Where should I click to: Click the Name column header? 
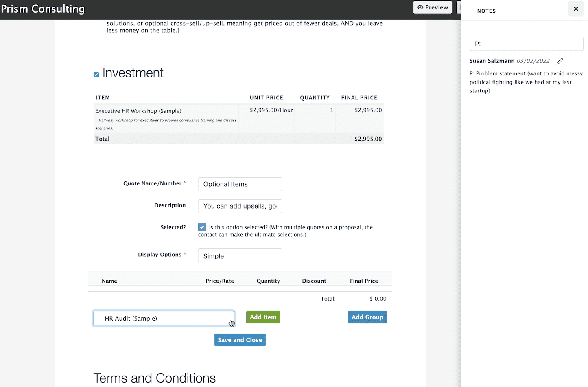pos(109,281)
